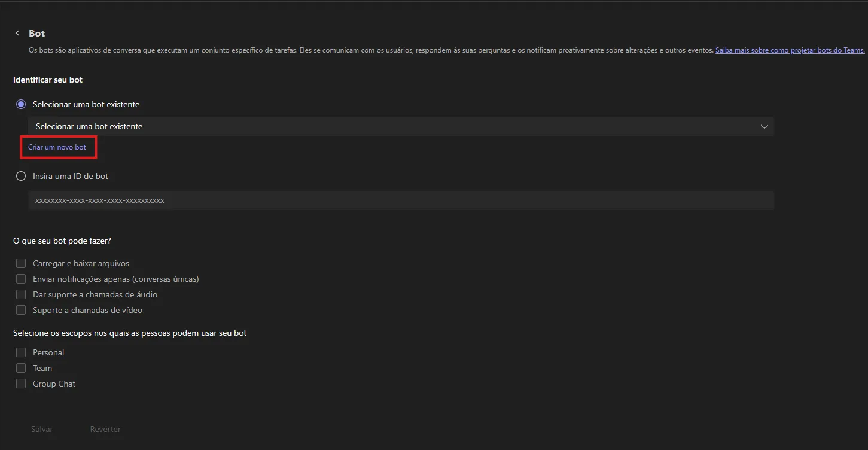Viewport: 868px width, 450px height.
Task: Click the Salvar button
Action: (x=42, y=429)
